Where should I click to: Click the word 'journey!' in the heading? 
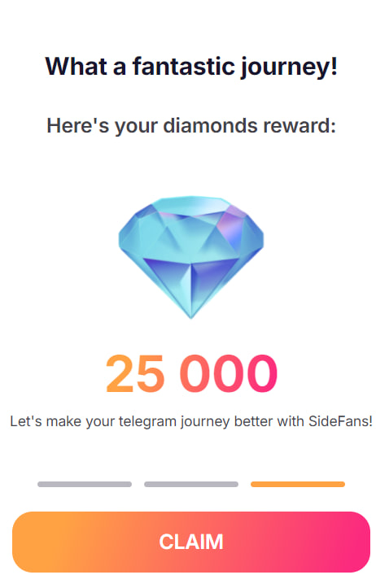tap(289, 68)
